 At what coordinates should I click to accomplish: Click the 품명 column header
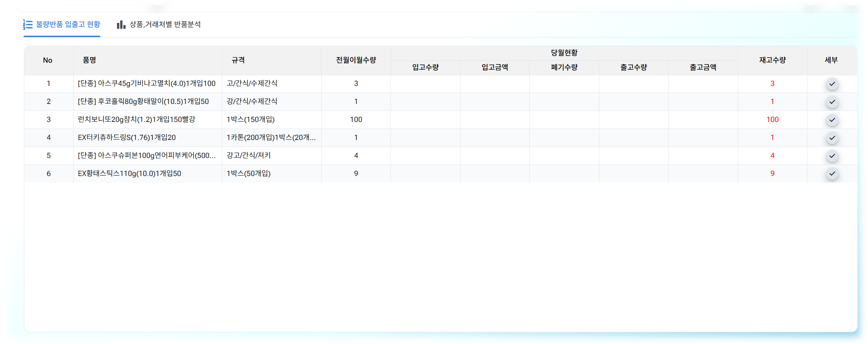coord(89,60)
